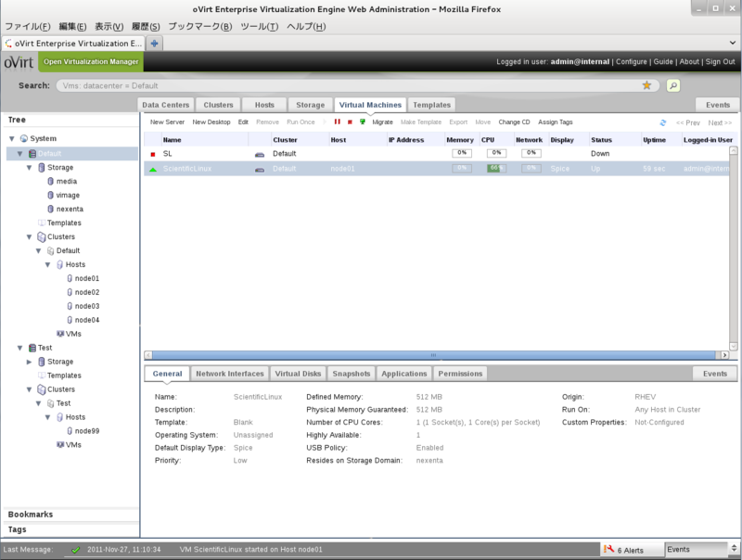Click the red pause VM toolbar icon
The image size is (742, 560).
coord(338,121)
